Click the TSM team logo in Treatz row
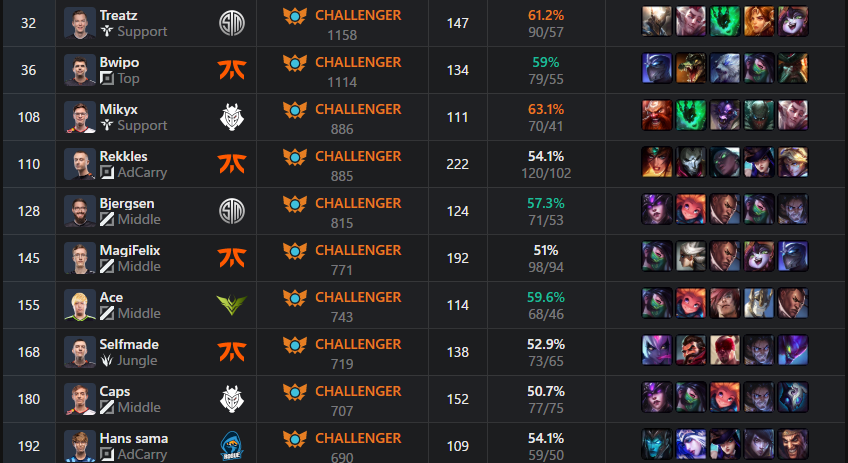 tap(231, 23)
